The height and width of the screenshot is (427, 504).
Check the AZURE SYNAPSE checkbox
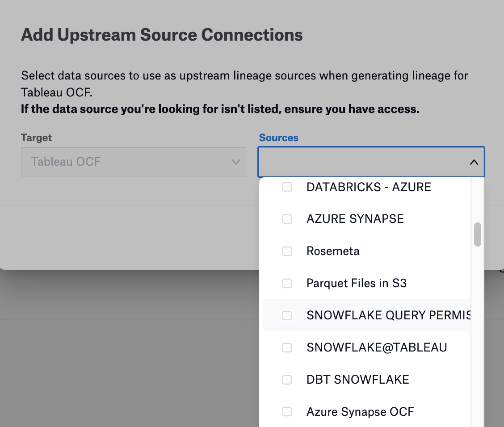tap(287, 219)
